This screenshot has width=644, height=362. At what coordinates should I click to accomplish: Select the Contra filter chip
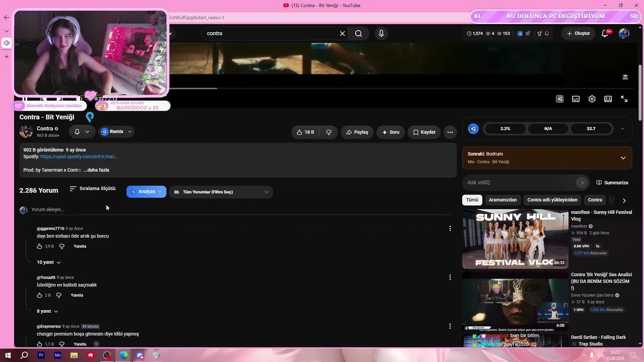(x=595, y=200)
